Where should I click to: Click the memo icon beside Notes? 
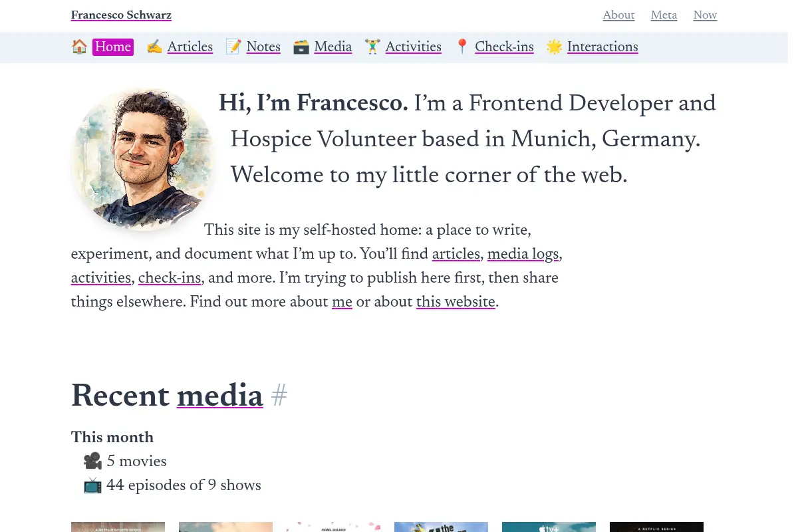233,47
